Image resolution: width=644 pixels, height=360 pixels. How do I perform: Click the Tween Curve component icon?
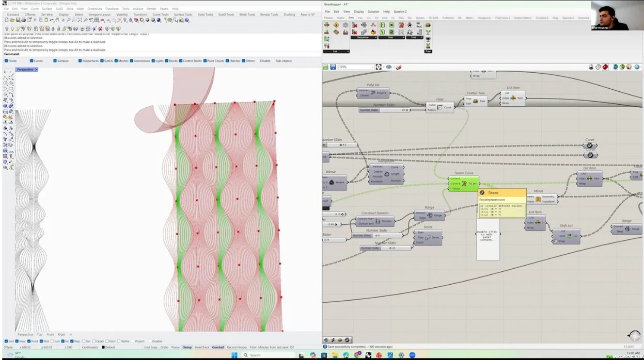464,184
